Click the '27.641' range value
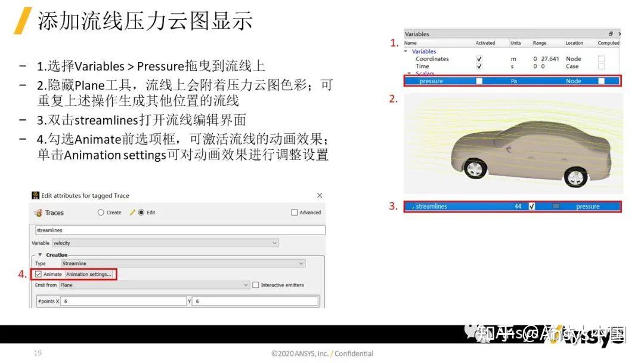Screen dimensions: 644x363 (x=550, y=59)
